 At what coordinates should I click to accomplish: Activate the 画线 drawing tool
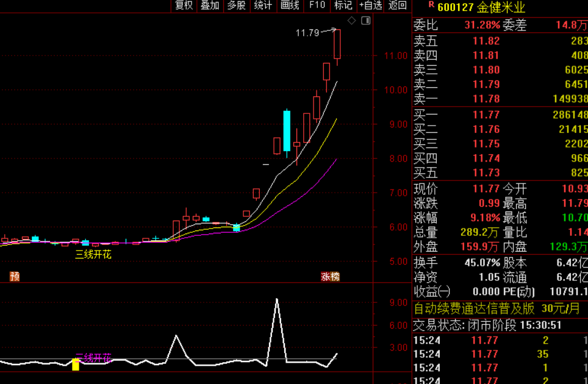click(290, 5)
